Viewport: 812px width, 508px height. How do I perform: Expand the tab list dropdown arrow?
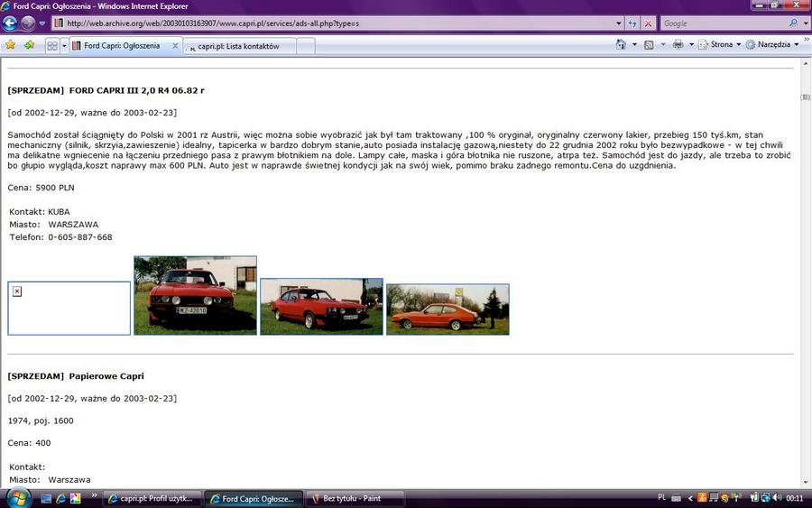[x=64, y=46]
